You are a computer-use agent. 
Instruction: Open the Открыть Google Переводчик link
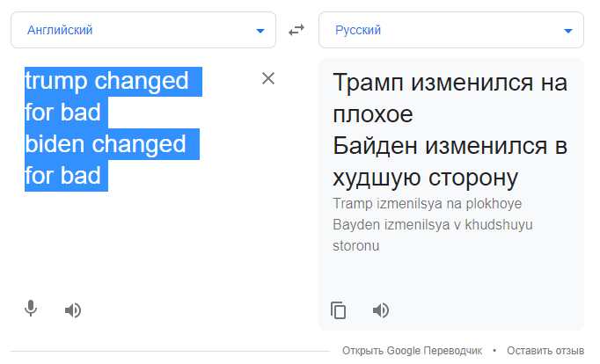413,351
